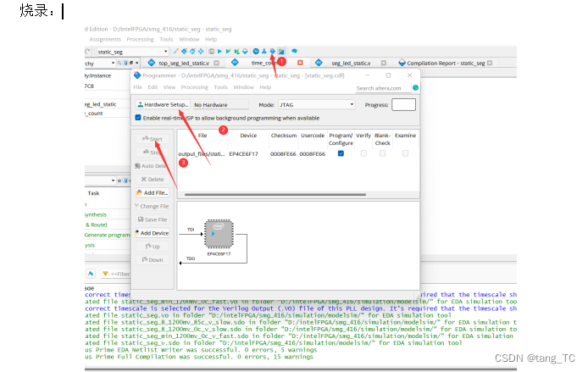Open Timing Analyzer clock icon in toolbar

[256, 52]
